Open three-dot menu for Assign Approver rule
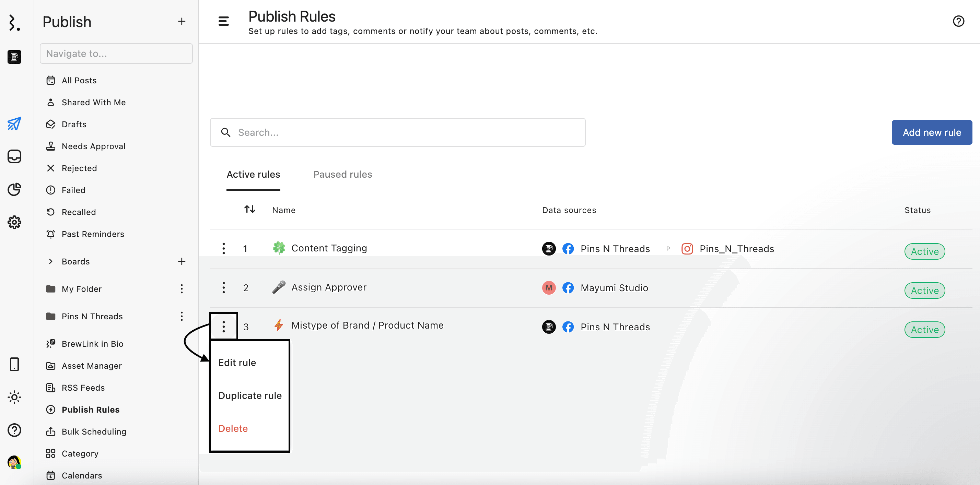980x485 pixels. point(223,287)
